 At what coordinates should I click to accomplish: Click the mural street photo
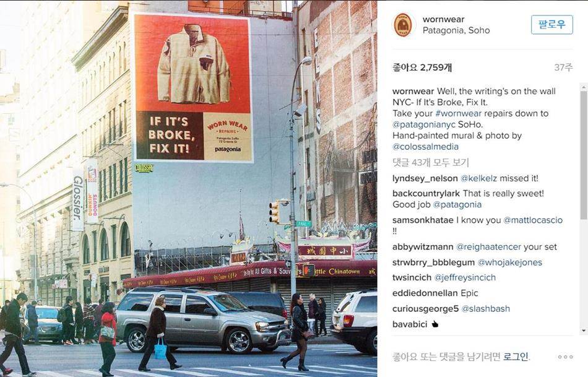[189, 188]
